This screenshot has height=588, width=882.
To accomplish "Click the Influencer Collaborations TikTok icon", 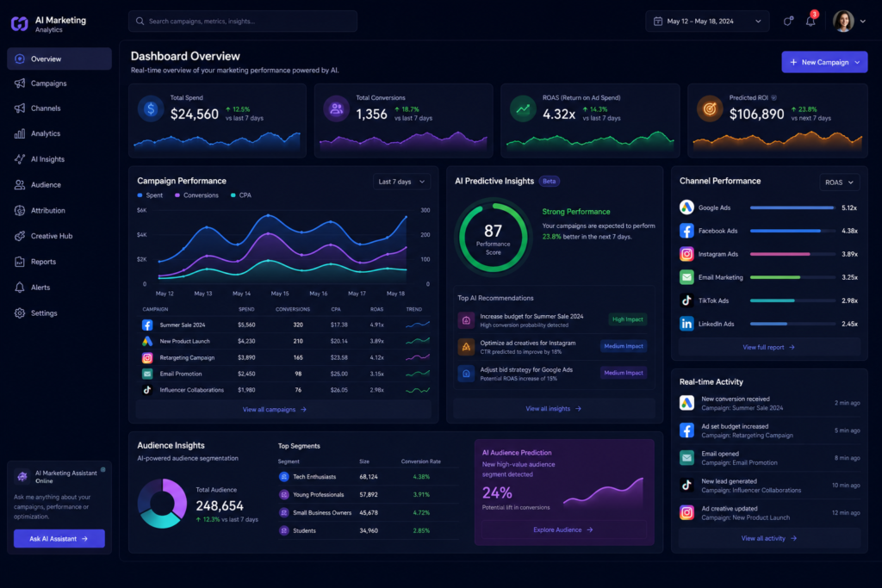I will click(146, 390).
